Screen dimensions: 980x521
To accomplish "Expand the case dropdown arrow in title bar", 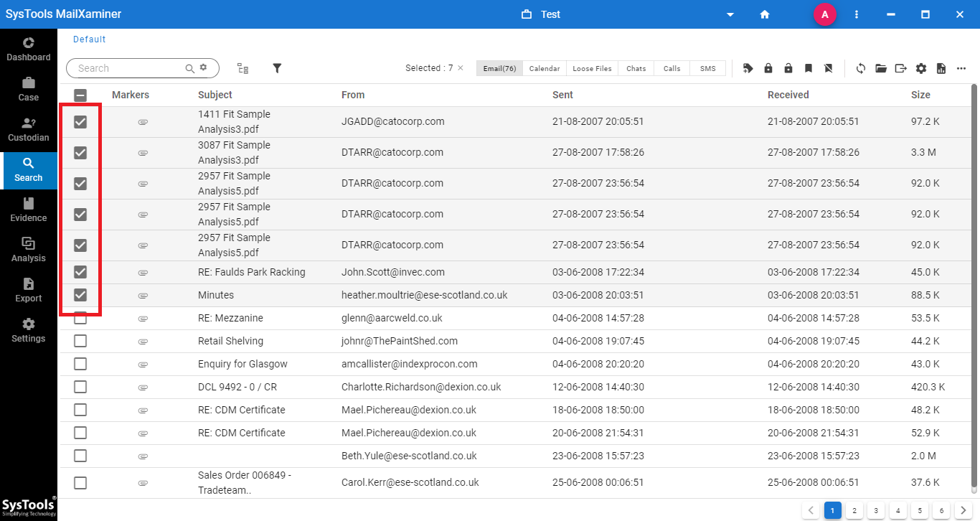I will pyautogui.click(x=730, y=14).
